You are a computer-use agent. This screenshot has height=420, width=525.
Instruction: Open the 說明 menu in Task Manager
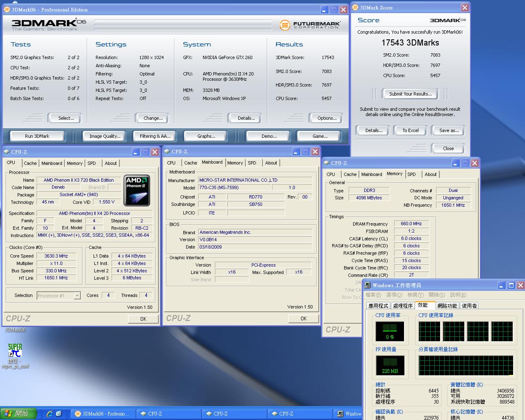(458, 295)
